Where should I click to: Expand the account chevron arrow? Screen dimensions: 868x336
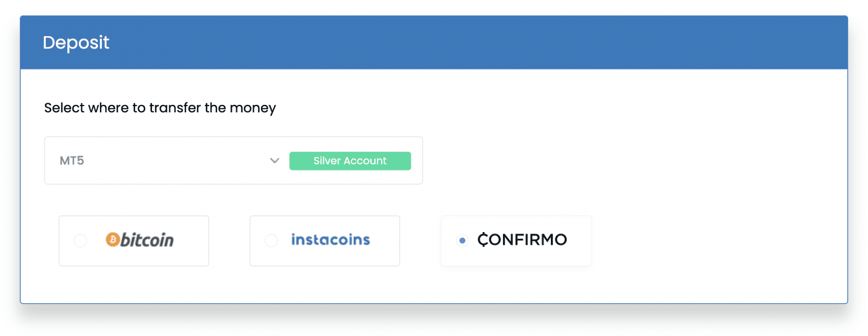(x=275, y=161)
